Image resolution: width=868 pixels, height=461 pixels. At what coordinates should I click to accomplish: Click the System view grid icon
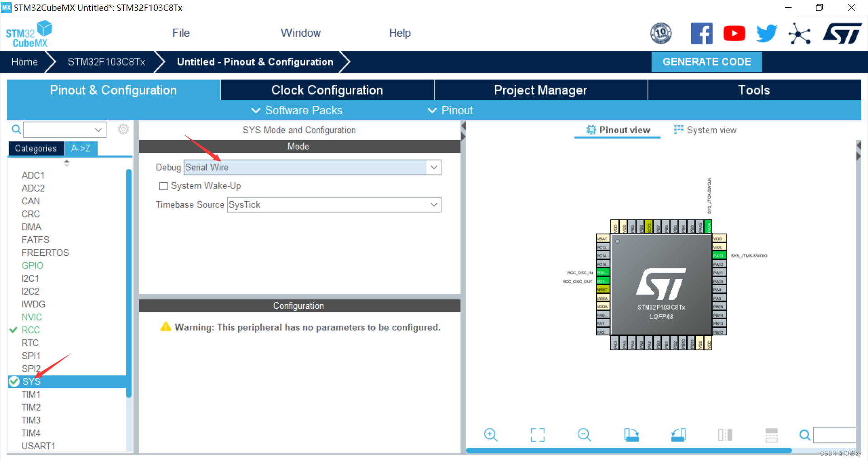[x=679, y=130]
